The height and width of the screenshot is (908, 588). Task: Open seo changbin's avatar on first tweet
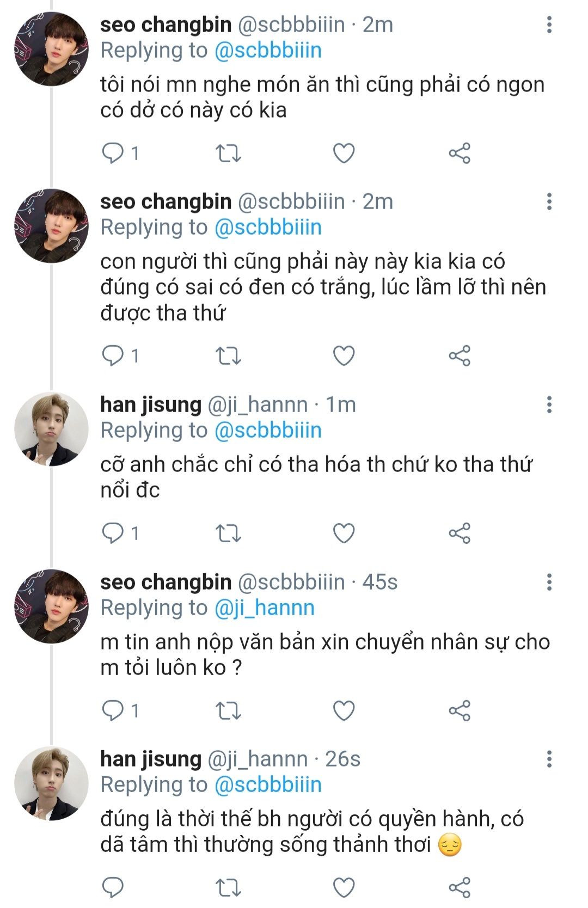51,49
